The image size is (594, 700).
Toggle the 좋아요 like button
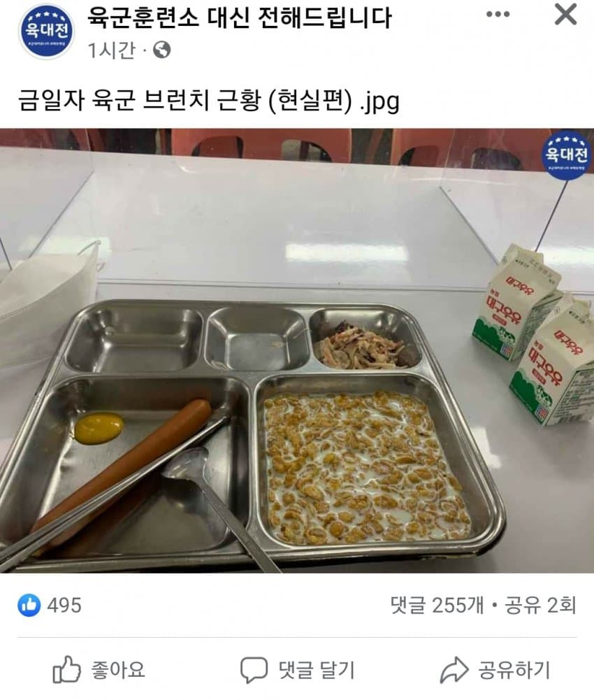click(99, 670)
